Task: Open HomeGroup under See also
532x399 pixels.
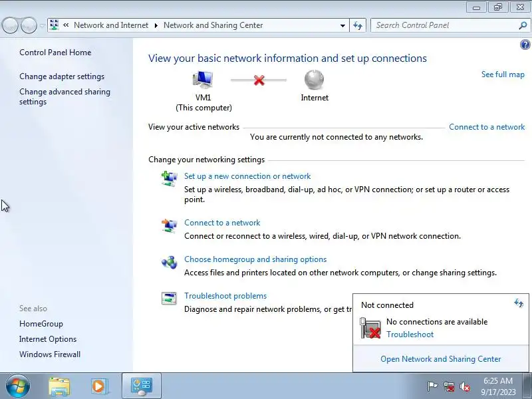Action: (x=41, y=324)
